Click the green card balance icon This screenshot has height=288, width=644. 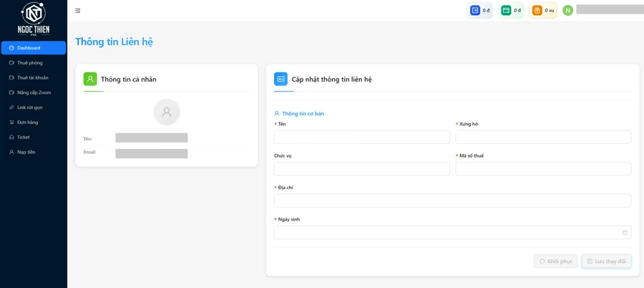506,11
